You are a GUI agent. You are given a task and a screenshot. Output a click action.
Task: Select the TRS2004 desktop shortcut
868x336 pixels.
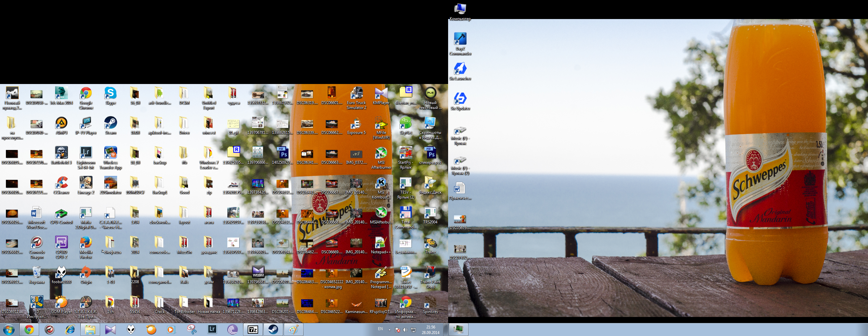pos(430,215)
